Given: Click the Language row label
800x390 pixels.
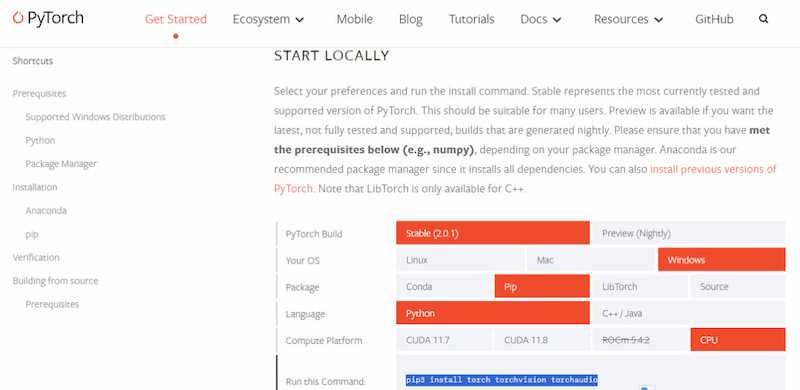Looking at the screenshot, I should coord(305,314).
